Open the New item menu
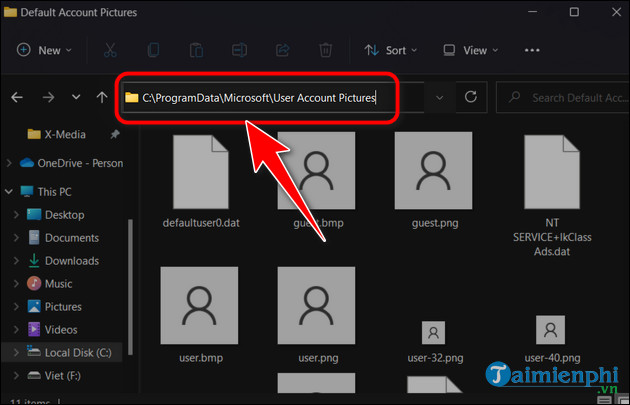 (x=44, y=50)
